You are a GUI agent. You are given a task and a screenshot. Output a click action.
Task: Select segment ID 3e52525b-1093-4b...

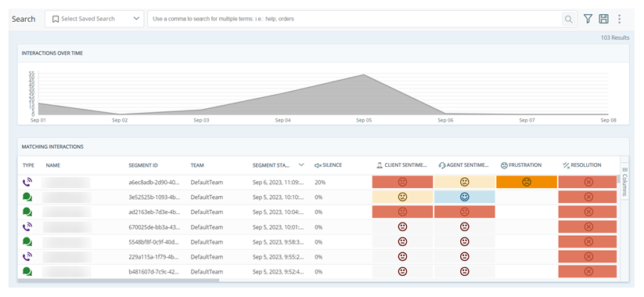(154, 197)
